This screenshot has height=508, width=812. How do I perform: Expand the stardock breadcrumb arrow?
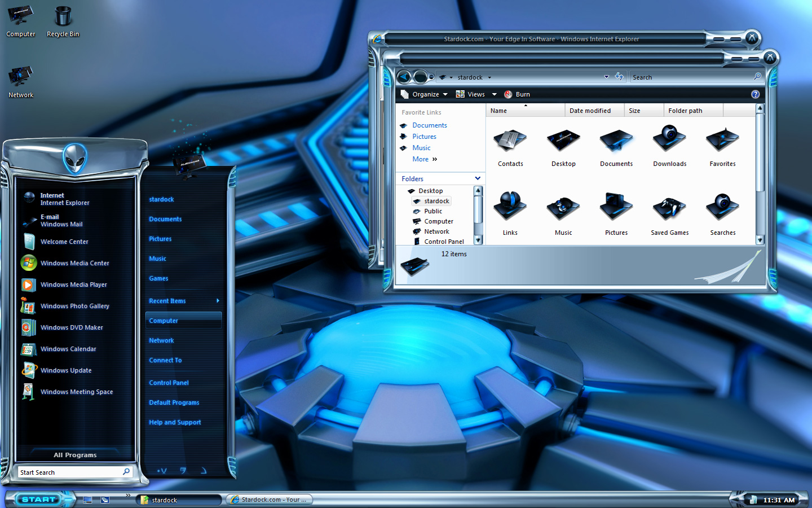click(489, 77)
